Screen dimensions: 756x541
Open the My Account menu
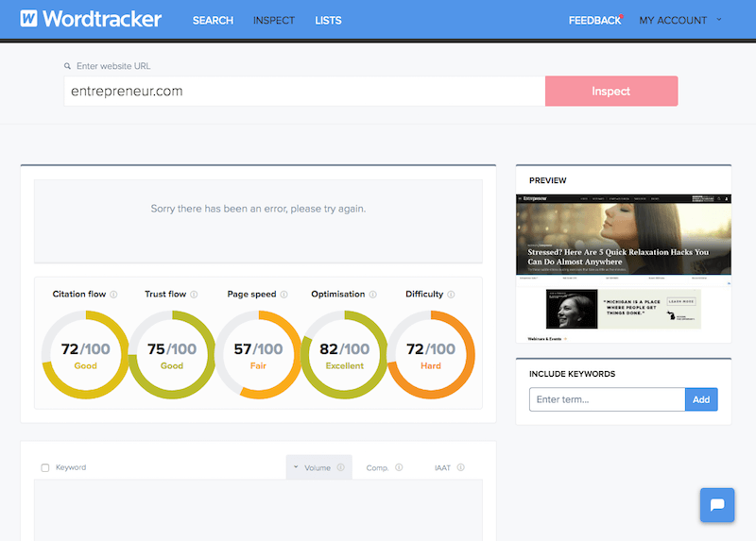(673, 20)
